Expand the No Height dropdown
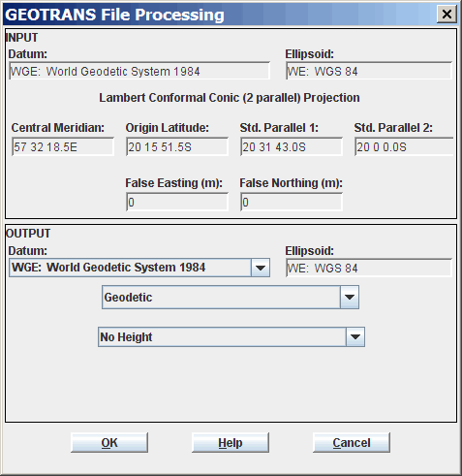The width and height of the screenshot is (462, 476). [355, 337]
